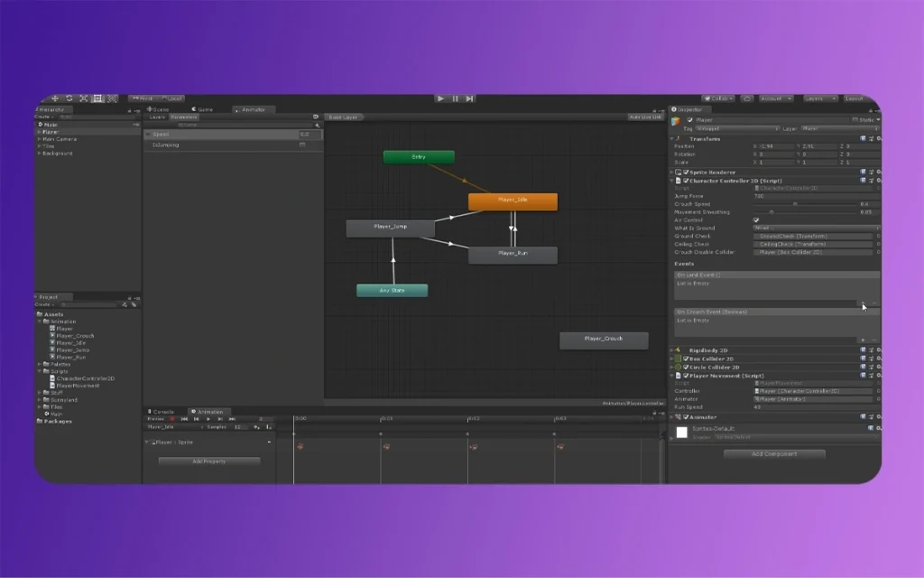Click the Add Component button
The width and height of the screenshot is (924, 578).
tap(776, 454)
